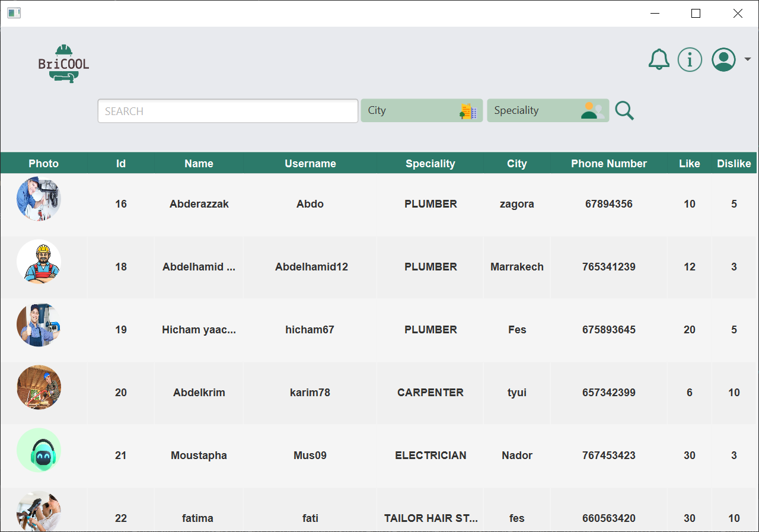759x532 pixels.
Task: Focus the SEARCH text field
Action: coord(228,111)
